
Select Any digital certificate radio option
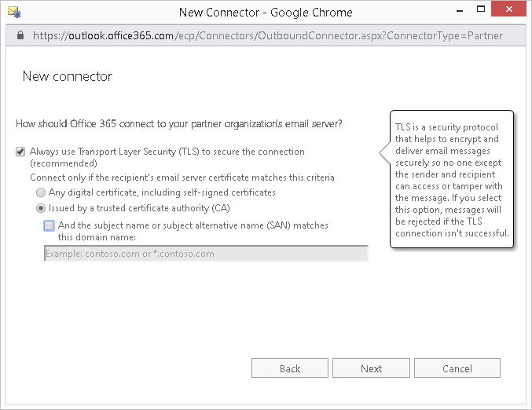(x=40, y=192)
